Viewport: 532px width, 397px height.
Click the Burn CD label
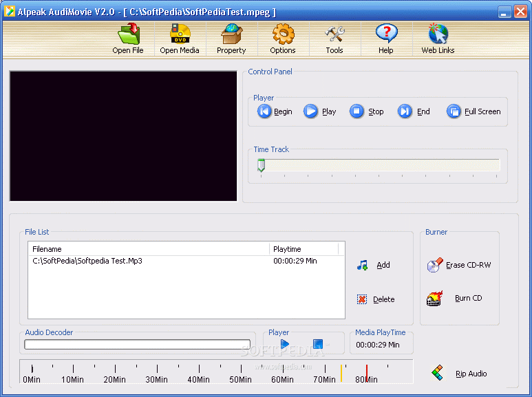point(468,298)
